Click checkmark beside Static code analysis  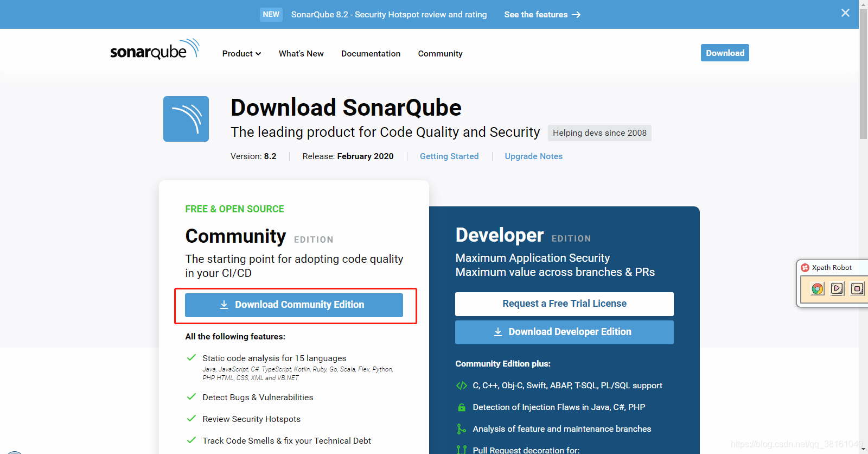click(x=191, y=358)
